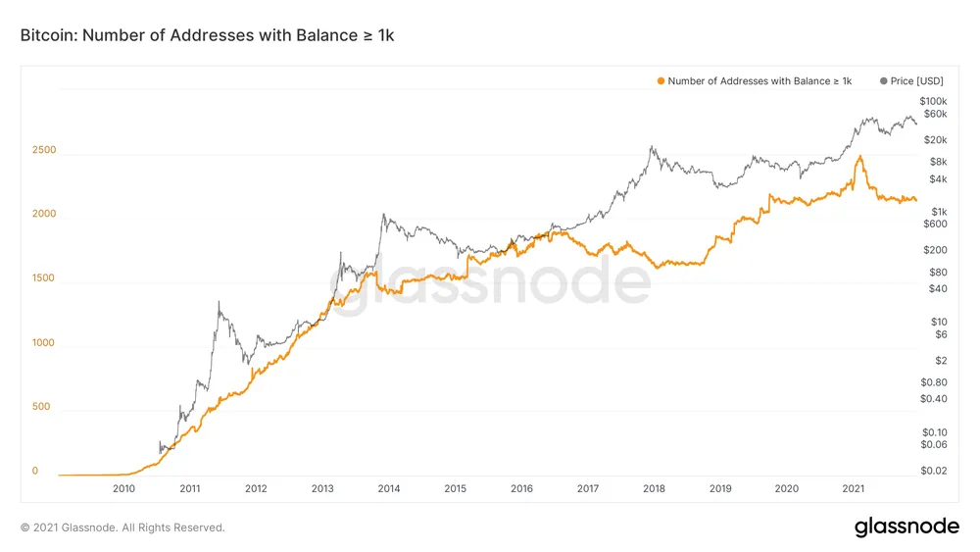Select the 2010 x-axis label

point(123,488)
